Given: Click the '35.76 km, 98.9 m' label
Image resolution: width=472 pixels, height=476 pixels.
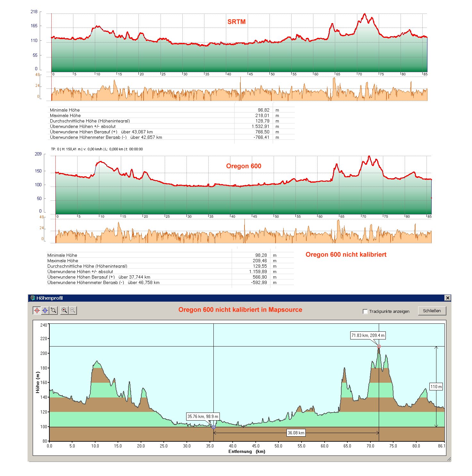Looking at the screenshot, I should pyautogui.click(x=203, y=416).
